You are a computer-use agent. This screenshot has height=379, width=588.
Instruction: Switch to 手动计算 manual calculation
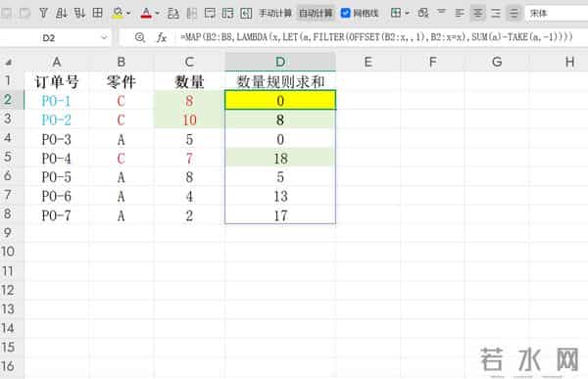tap(275, 14)
